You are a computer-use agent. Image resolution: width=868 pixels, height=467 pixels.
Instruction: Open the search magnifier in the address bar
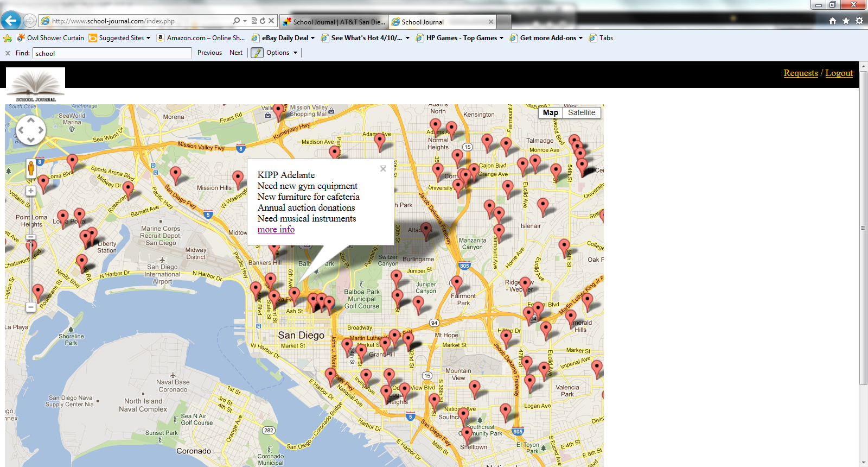click(236, 21)
